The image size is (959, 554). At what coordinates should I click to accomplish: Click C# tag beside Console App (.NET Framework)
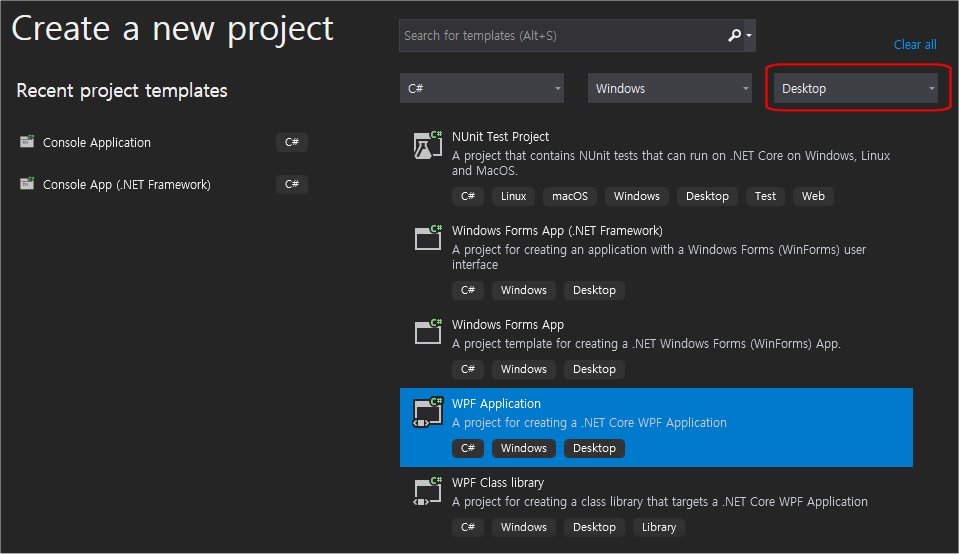click(x=292, y=184)
